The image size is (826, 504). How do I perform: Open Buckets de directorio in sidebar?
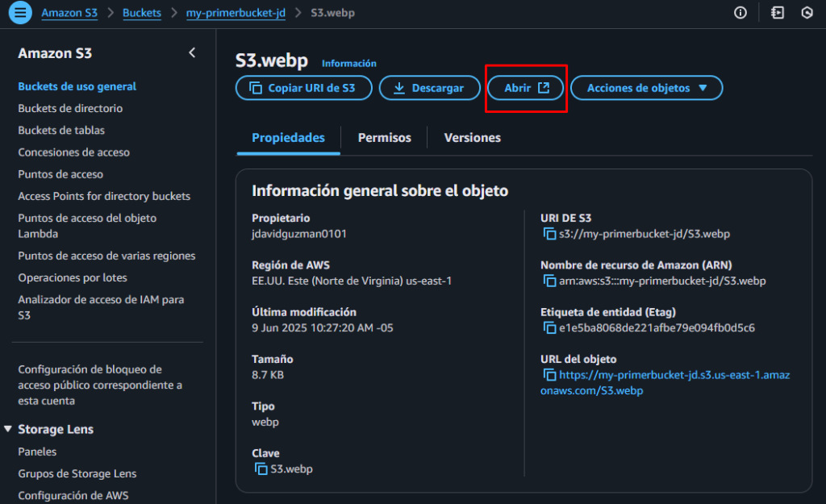(x=70, y=109)
